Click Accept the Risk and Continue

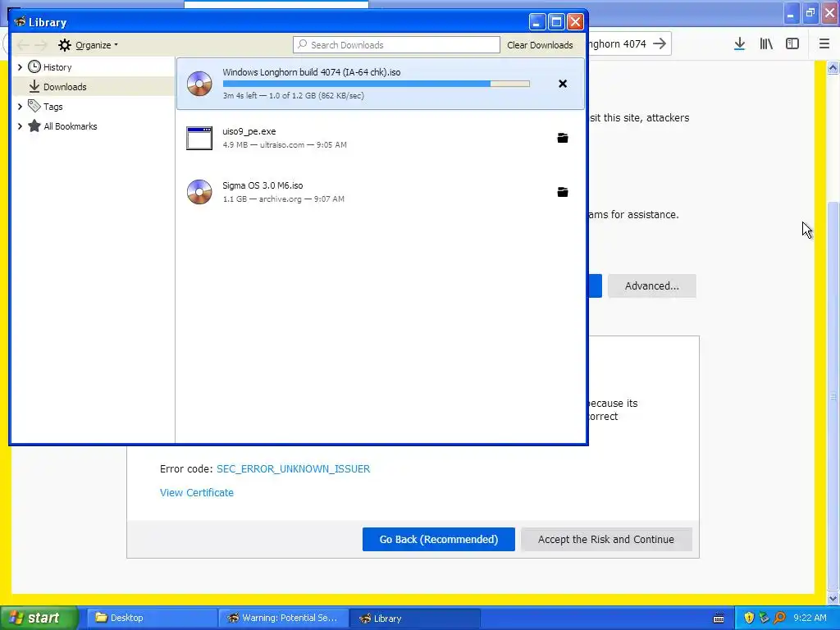pos(606,540)
